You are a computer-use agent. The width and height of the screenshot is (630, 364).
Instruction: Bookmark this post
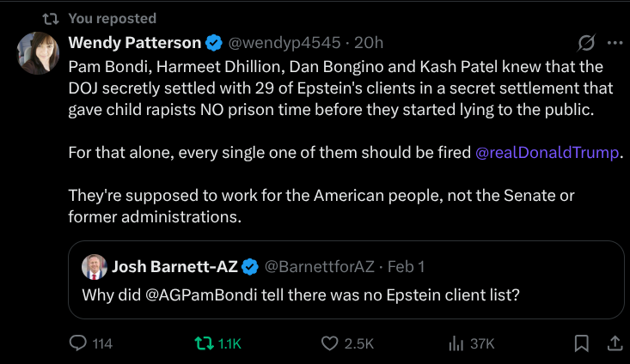[x=582, y=343]
